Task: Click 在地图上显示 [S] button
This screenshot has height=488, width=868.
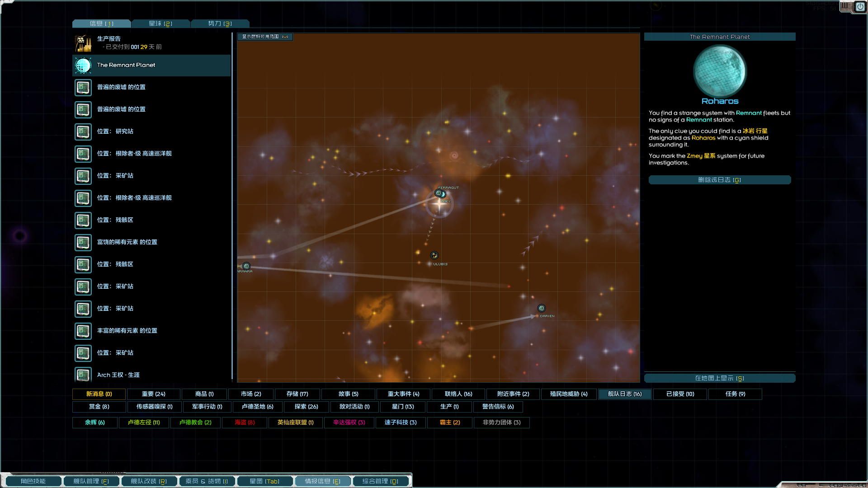Action: 719,378
